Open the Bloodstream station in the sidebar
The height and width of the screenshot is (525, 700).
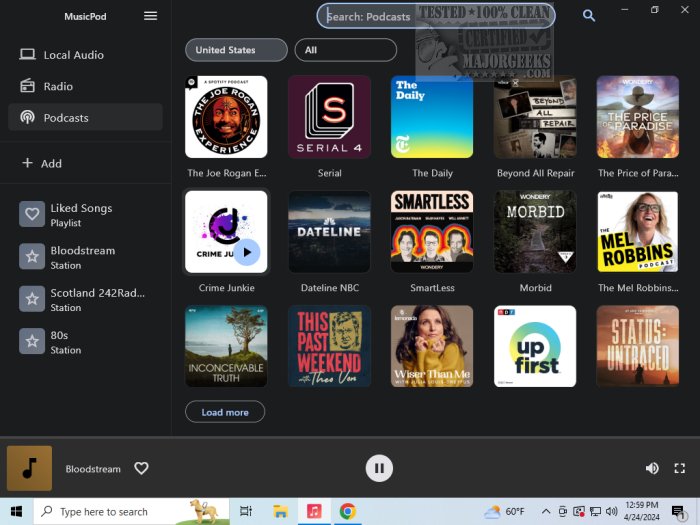[85, 257]
